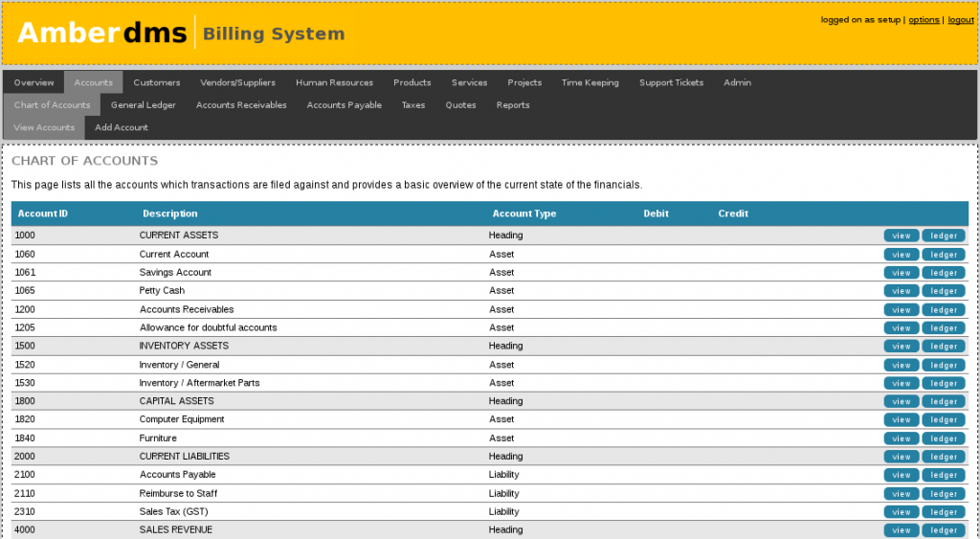View Reimburse to Staff account

click(x=902, y=493)
